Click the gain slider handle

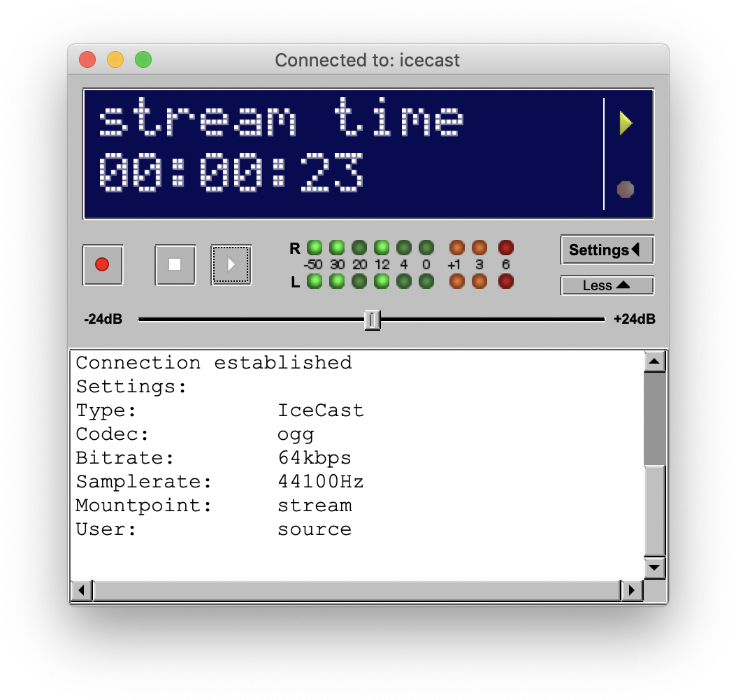373,320
